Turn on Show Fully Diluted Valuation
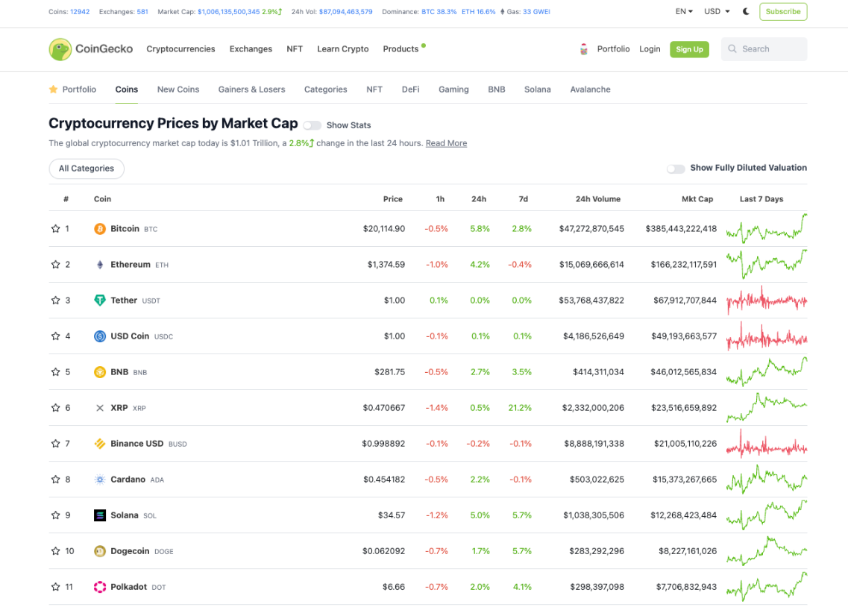848x616 pixels. coord(676,169)
